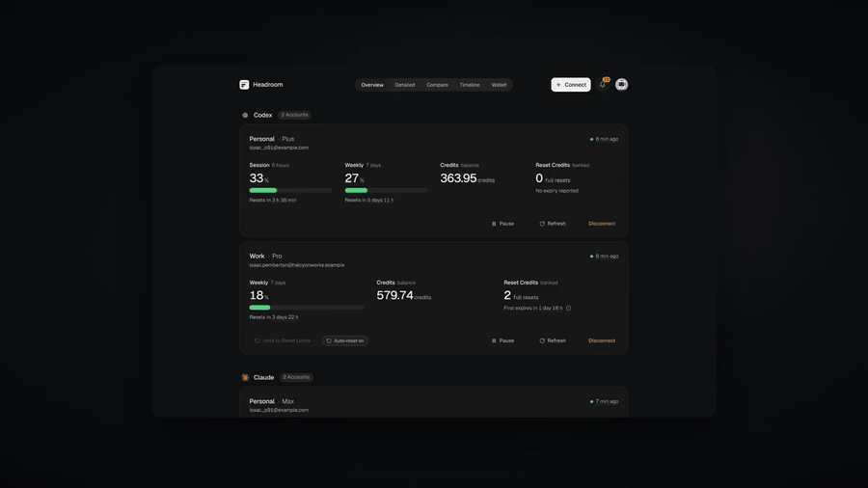Refresh the Codex Work Pro account
Viewport: 868px width, 488px height.
(x=553, y=340)
